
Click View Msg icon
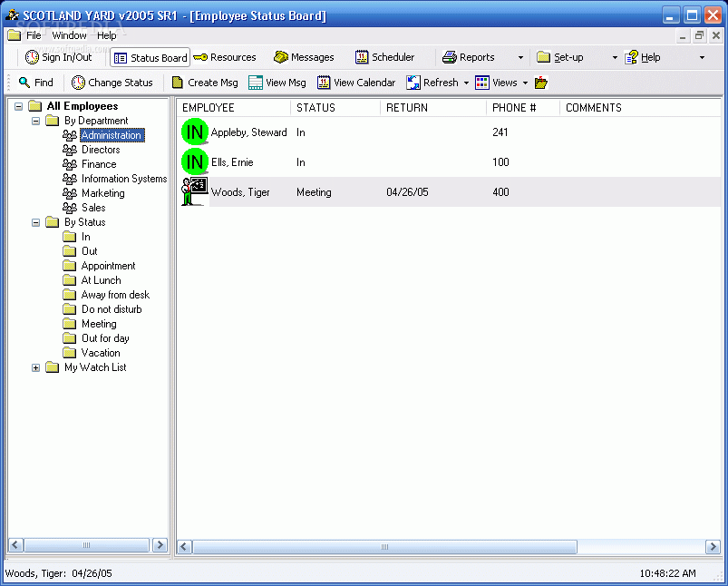(x=256, y=83)
